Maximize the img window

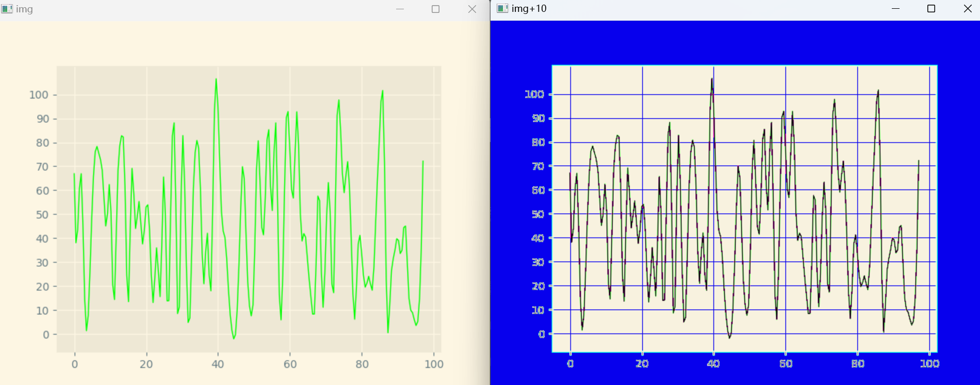pyautogui.click(x=436, y=9)
